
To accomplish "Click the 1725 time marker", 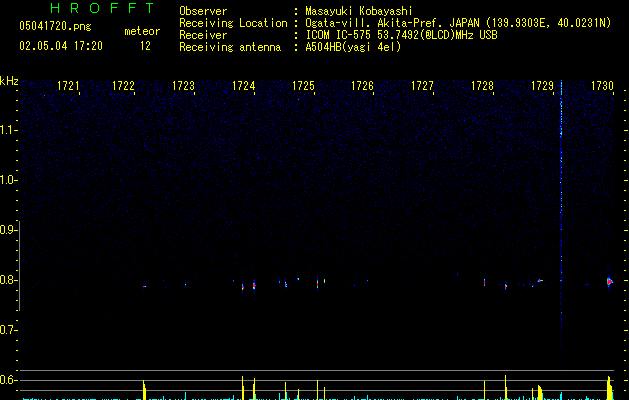I will [x=303, y=85].
